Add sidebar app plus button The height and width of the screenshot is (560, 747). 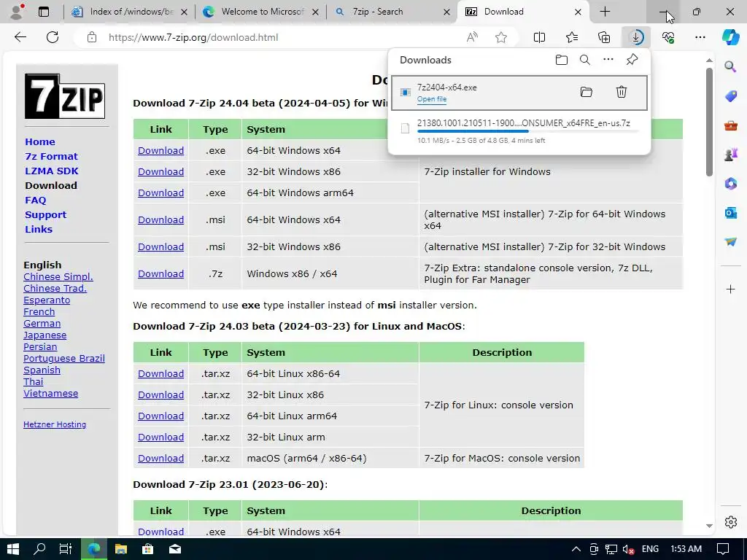[x=731, y=289]
